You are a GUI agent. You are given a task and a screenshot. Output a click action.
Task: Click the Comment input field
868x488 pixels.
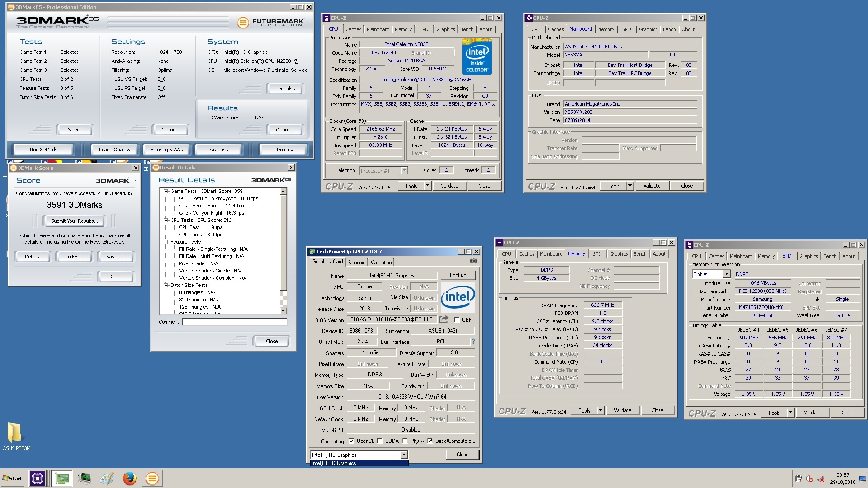[235, 322]
